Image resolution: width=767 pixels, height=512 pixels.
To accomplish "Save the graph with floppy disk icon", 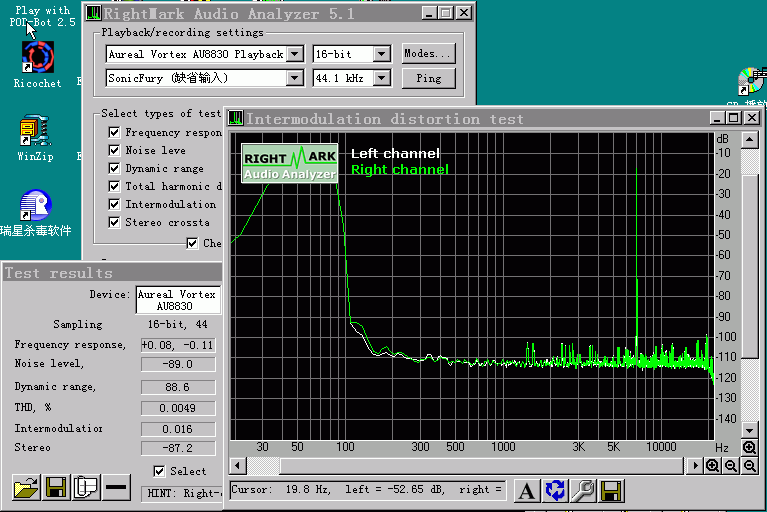I will (x=611, y=490).
